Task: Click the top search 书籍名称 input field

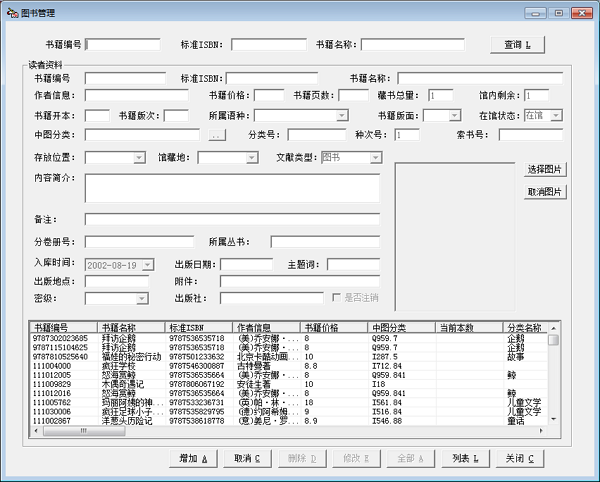Action: tap(413, 45)
